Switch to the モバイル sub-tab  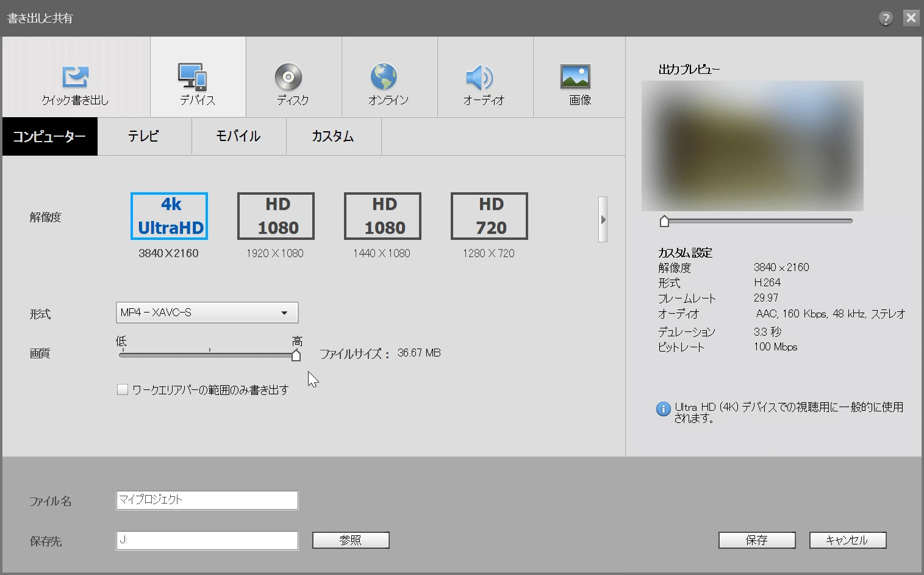[x=239, y=137]
